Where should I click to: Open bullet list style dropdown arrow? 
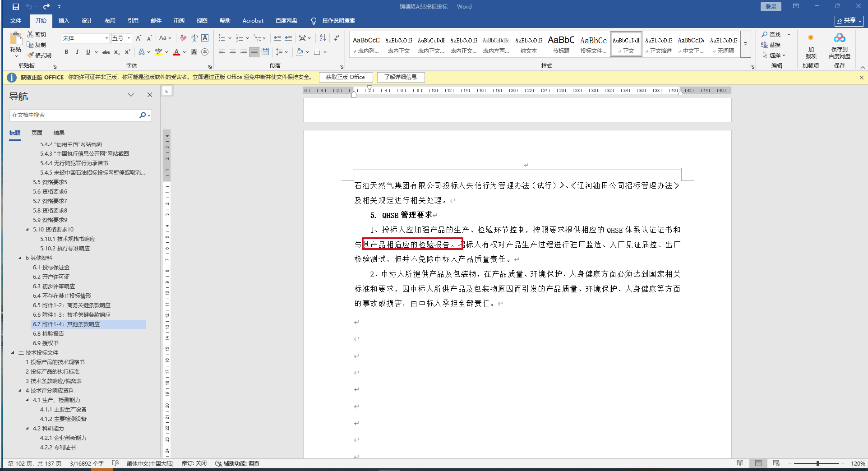230,38
